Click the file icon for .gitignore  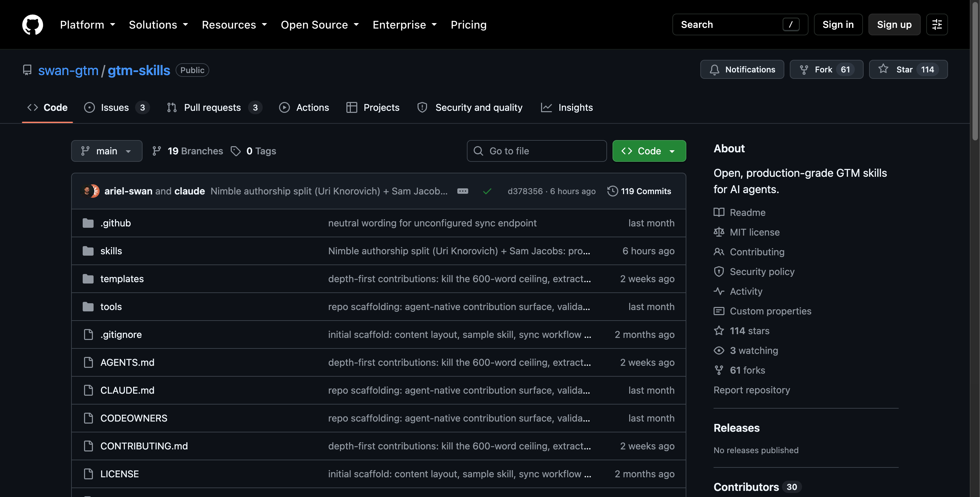(x=88, y=335)
